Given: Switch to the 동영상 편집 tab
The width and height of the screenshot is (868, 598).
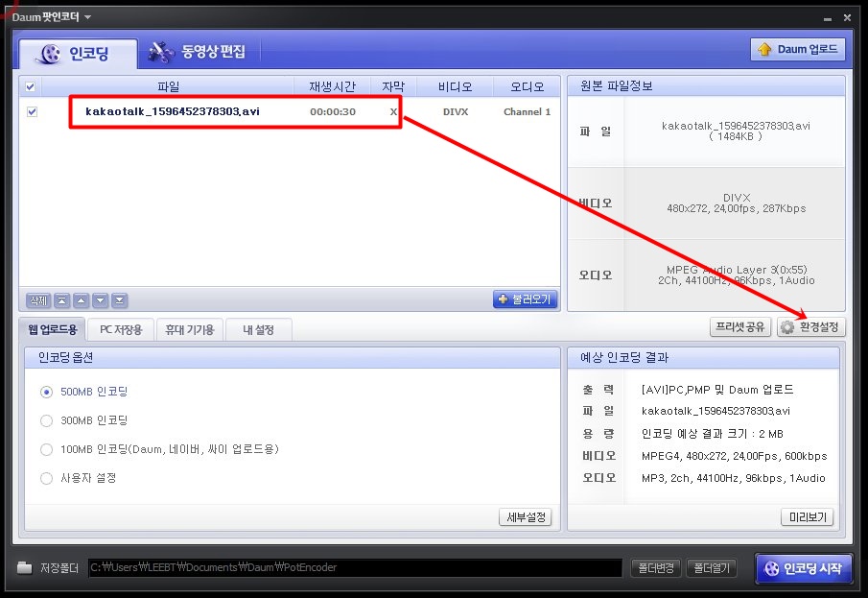Looking at the screenshot, I should (x=198, y=52).
